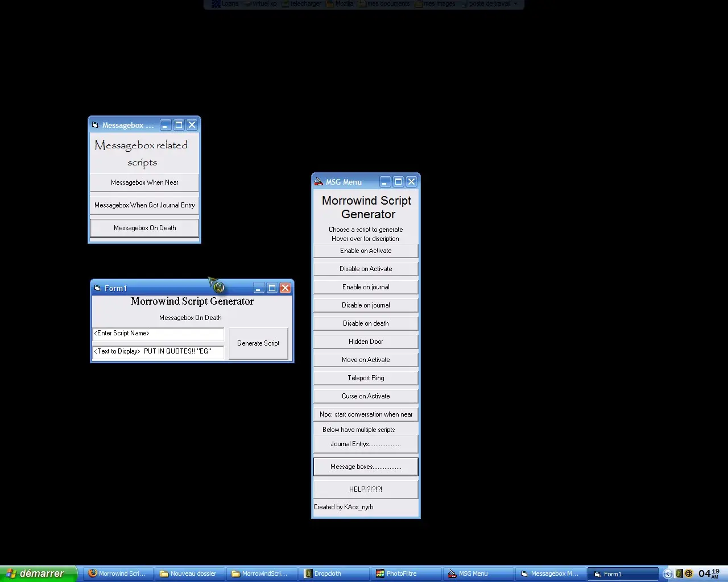The height and width of the screenshot is (582, 728).
Task: Click the "Created by KAos_nyrb" text
Action: click(344, 507)
